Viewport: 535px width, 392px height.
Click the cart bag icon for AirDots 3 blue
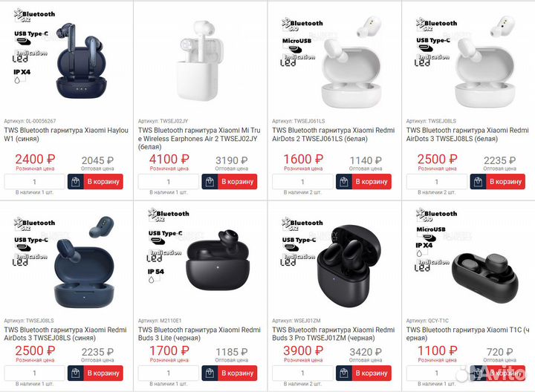[x=76, y=373]
